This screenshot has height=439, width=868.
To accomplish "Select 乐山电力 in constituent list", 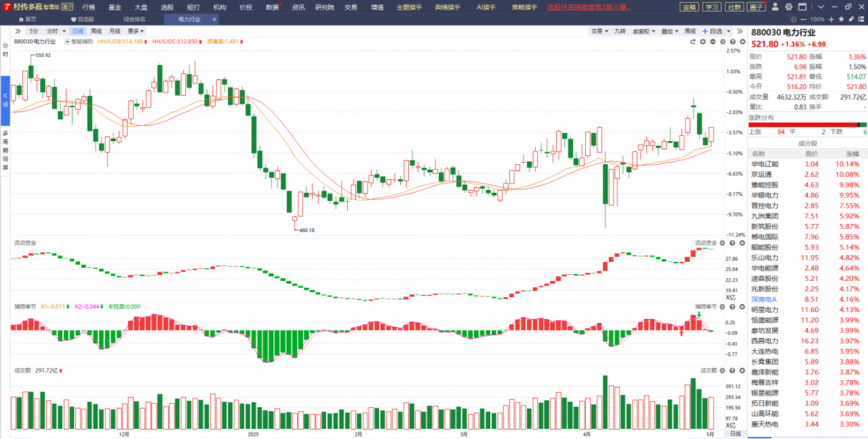I will [808, 257].
